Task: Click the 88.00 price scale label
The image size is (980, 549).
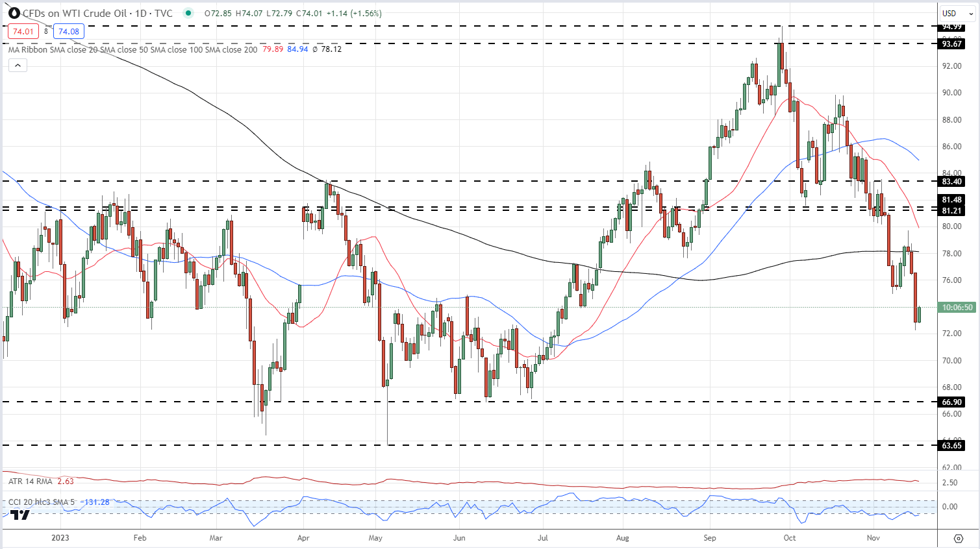Action: [952, 120]
